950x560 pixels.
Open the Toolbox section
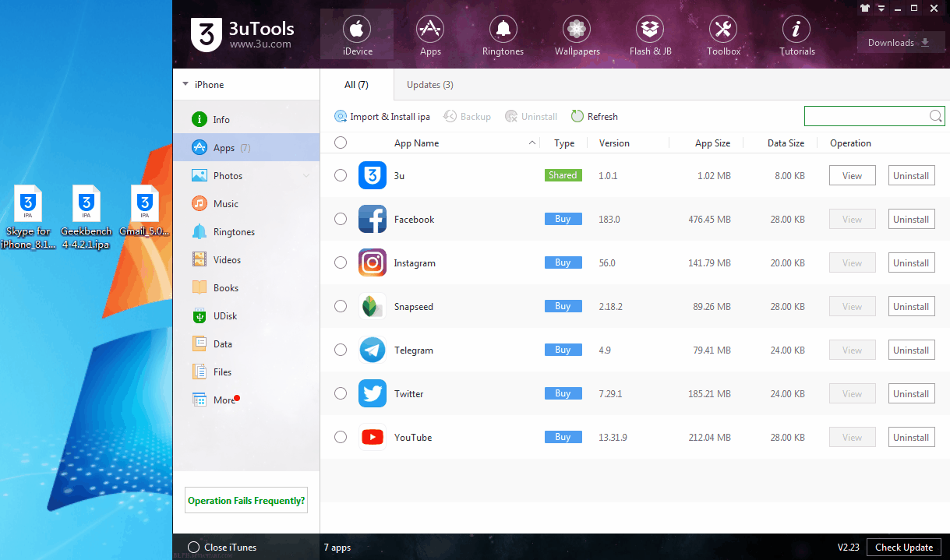click(x=723, y=35)
